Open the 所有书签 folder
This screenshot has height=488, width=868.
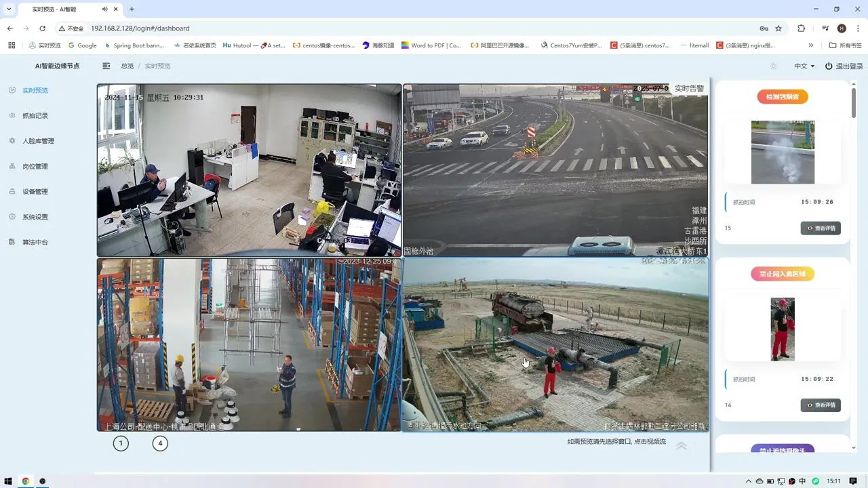click(x=846, y=45)
